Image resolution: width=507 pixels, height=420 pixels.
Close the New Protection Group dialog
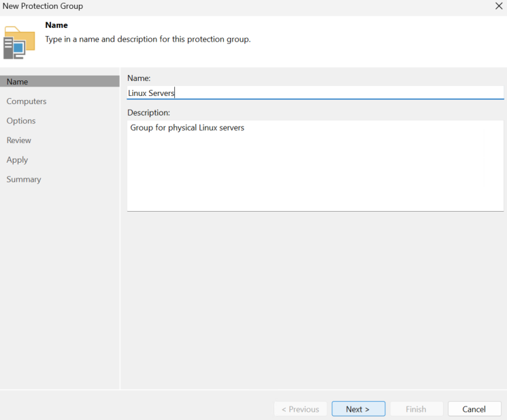[x=499, y=6]
